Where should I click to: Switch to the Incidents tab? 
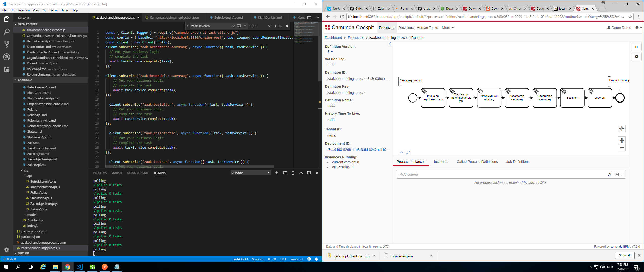pyautogui.click(x=441, y=162)
